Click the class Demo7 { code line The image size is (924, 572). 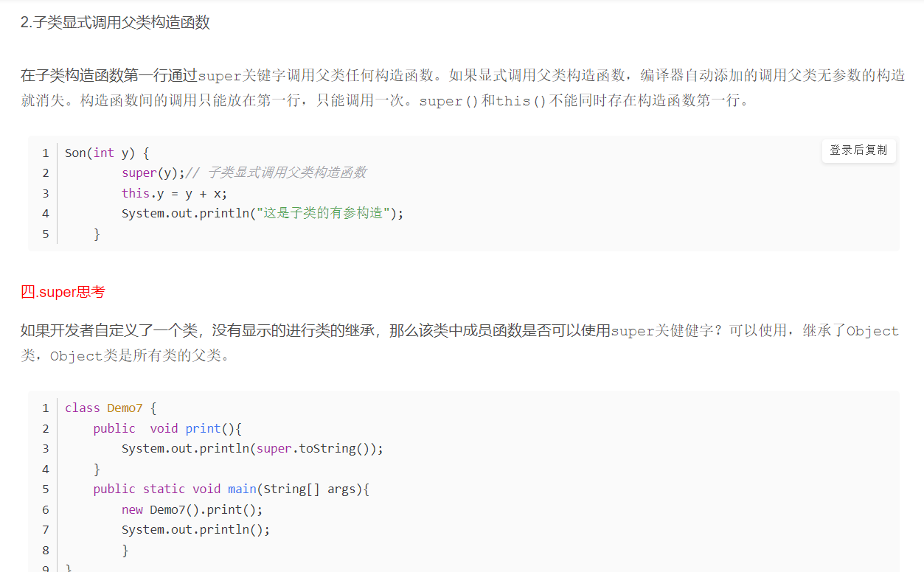click(x=111, y=408)
